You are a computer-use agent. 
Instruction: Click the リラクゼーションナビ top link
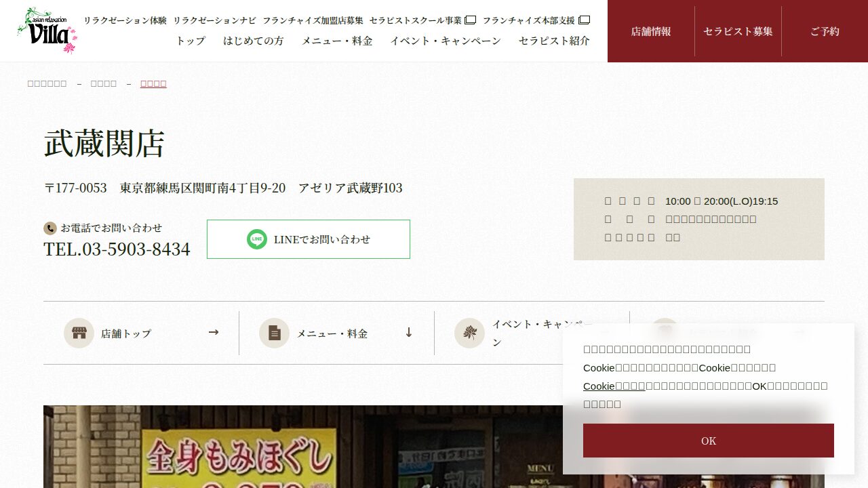214,20
